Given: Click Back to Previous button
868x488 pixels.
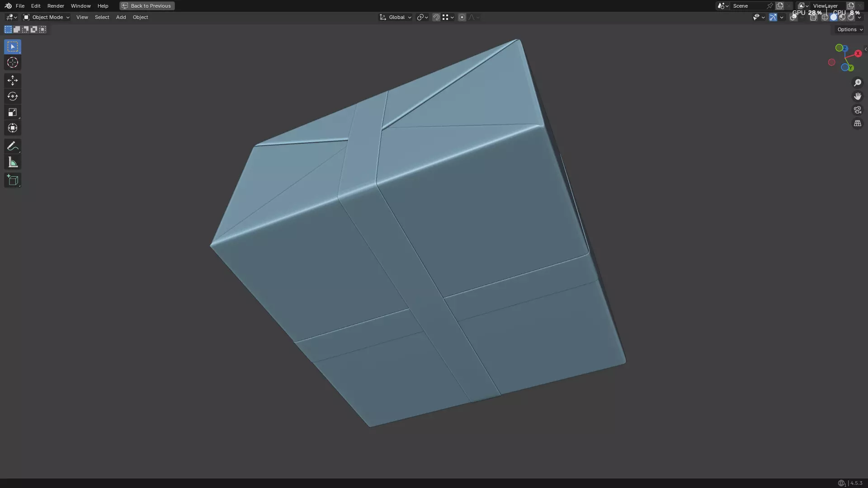Looking at the screenshot, I should pyautogui.click(x=147, y=6).
